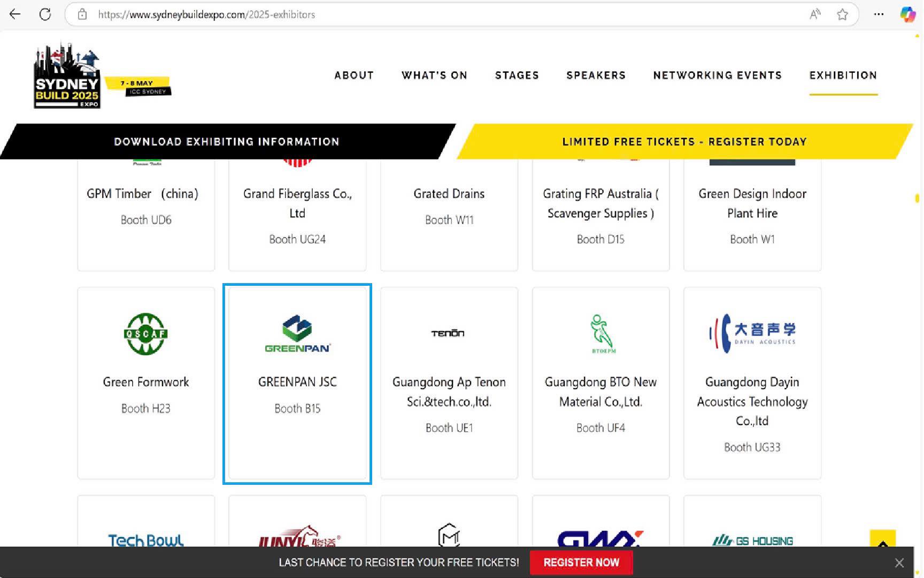Screen dimensions: 924x578
Task: Click Download Exhibiting Information banner
Action: [227, 141]
